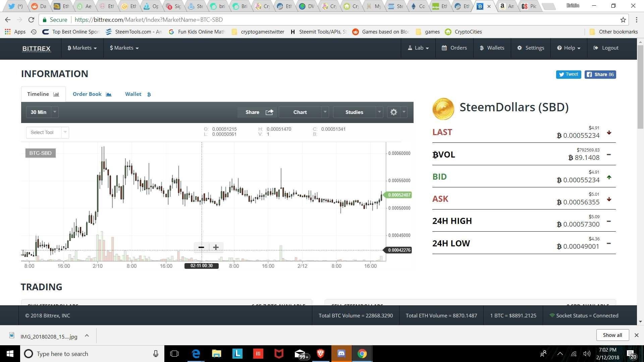Screen dimensions: 644x362
Task: Expand the Studies dropdown arrow
Action: coord(379,112)
